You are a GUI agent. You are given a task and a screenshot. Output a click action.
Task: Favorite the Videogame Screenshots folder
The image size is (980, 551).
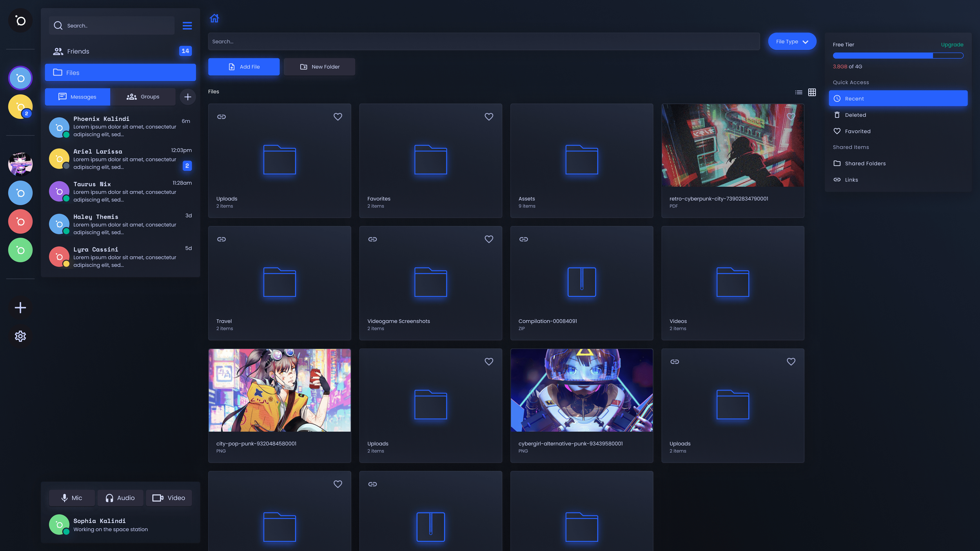[488, 239]
